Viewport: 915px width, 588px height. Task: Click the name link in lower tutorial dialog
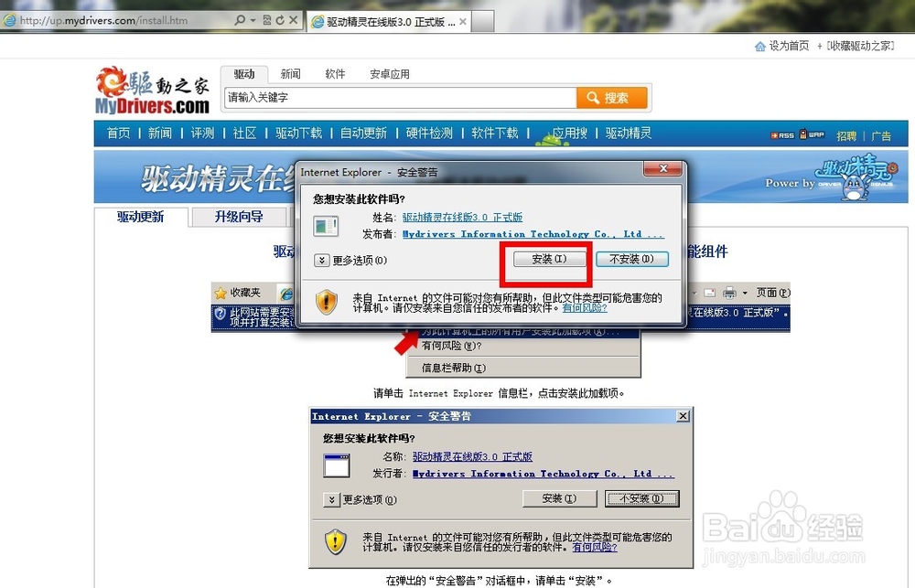pyautogui.click(x=472, y=456)
